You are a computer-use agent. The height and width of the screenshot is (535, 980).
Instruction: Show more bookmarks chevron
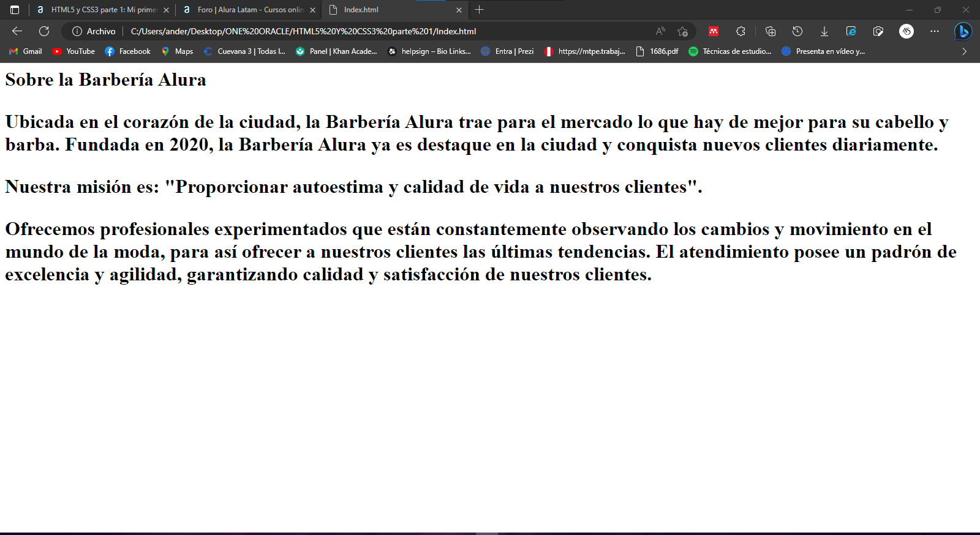coord(964,51)
